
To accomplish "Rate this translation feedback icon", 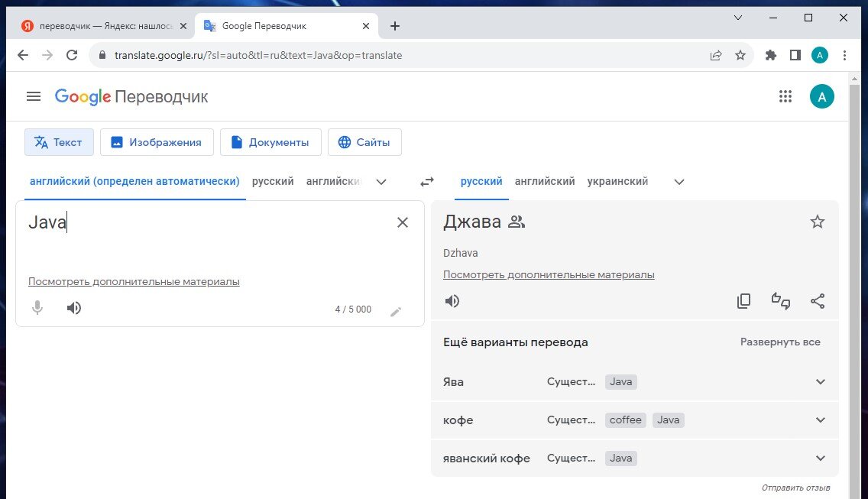I will (781, 301).
